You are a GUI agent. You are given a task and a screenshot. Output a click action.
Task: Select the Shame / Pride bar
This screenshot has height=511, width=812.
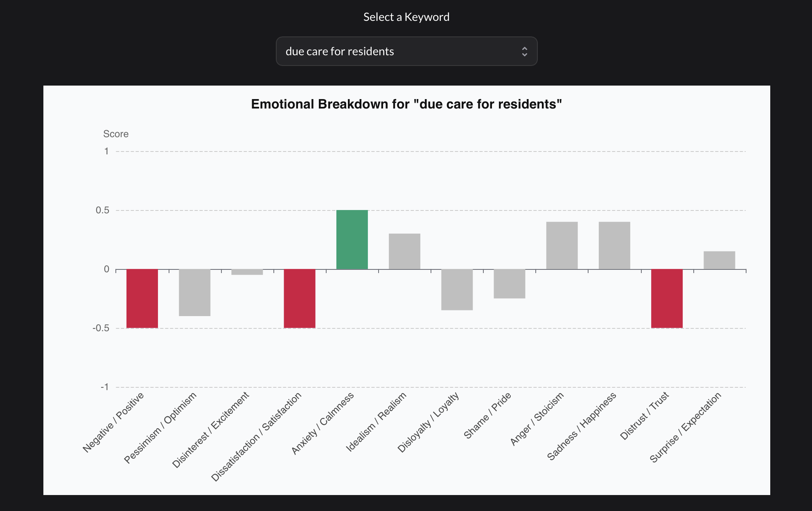pyautogui.click(x=510, y=283)
